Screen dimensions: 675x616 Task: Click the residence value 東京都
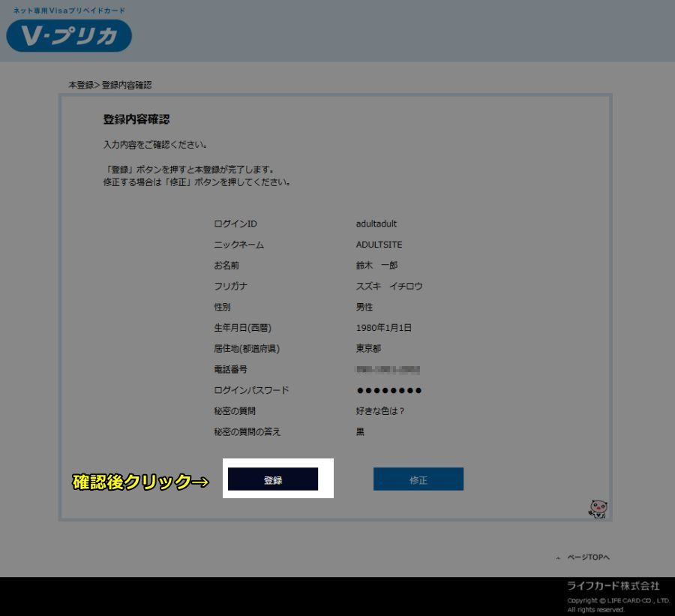coord(369,349)
